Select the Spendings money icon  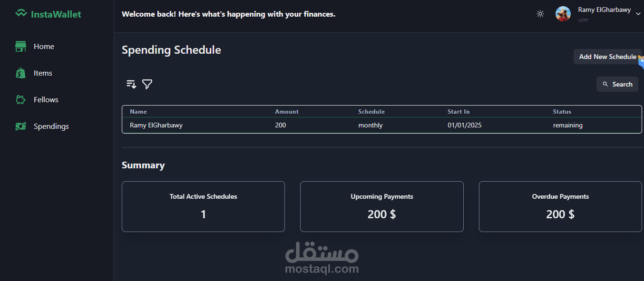(20, 126)
